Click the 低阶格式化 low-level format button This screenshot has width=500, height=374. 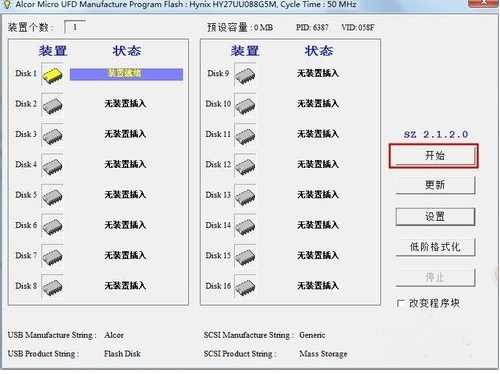pos(435,247)
